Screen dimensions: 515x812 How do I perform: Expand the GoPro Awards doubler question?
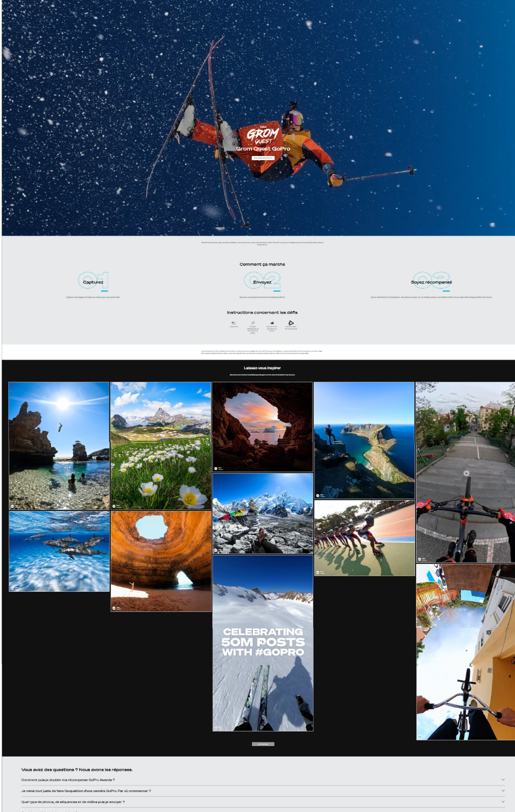coord(263,780)
